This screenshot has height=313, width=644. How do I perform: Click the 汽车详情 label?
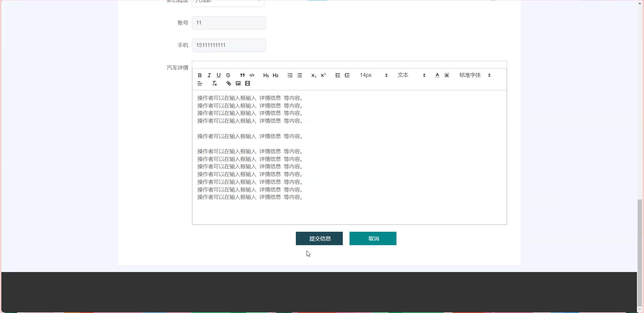[x=177, y=68]
